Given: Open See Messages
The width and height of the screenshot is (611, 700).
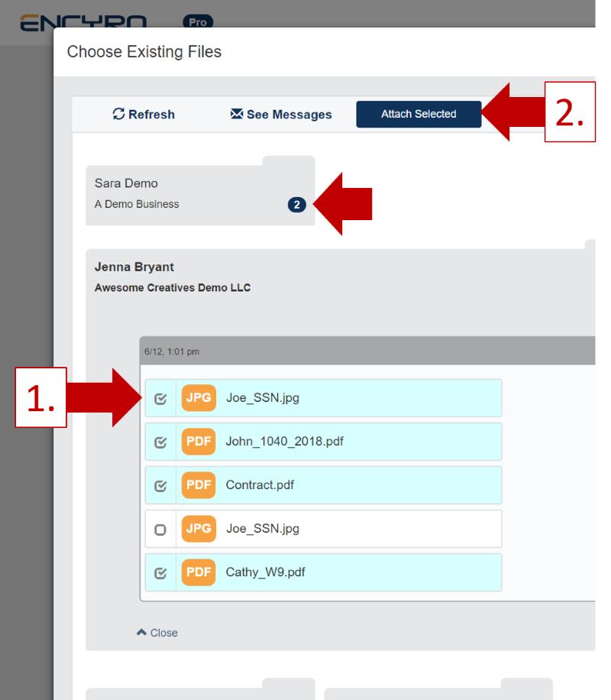Looking at the screenshot, I should pyautogui.click(x=281, y=115).
